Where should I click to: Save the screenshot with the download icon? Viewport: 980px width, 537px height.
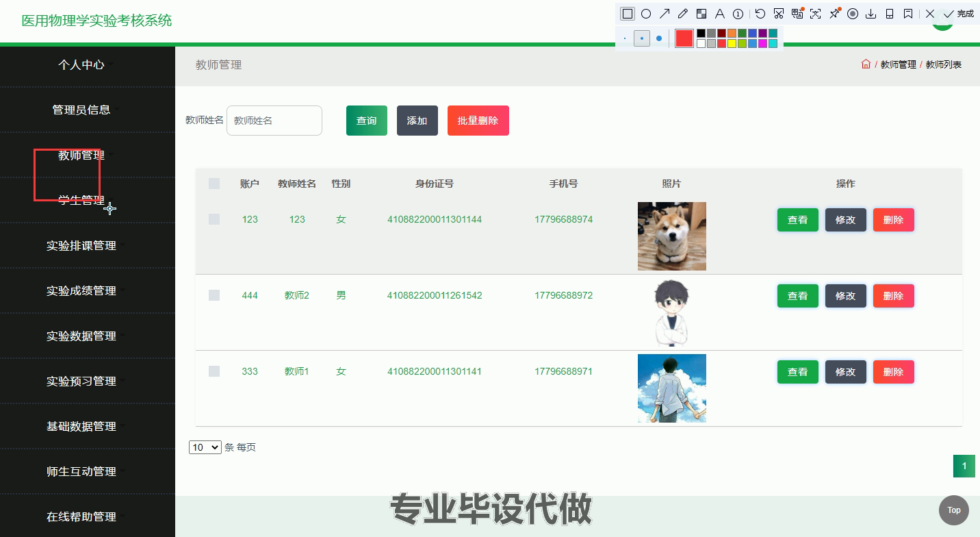click(871, 14)
